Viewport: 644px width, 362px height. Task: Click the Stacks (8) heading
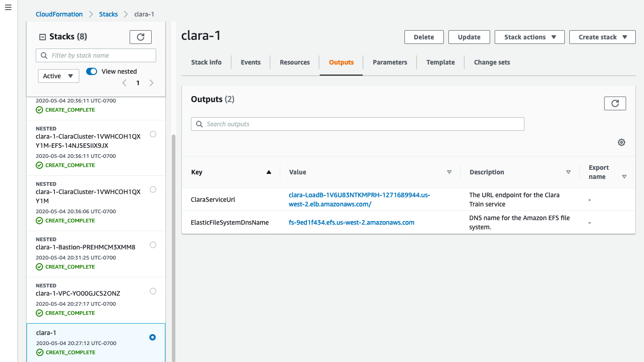tap(68, 37)
